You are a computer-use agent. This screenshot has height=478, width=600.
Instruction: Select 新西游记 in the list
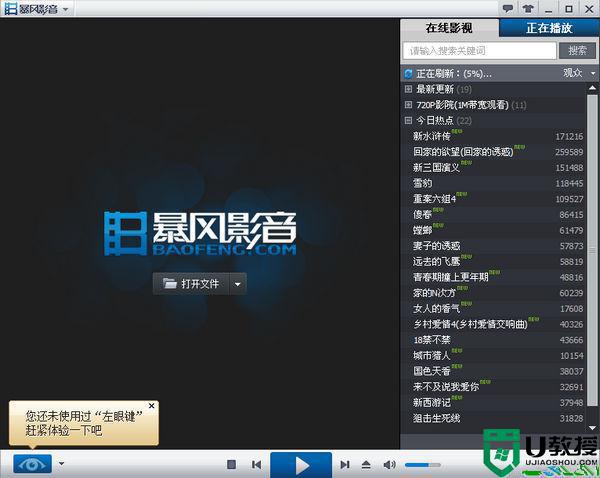pyautogui.click(x=494, y=403)
